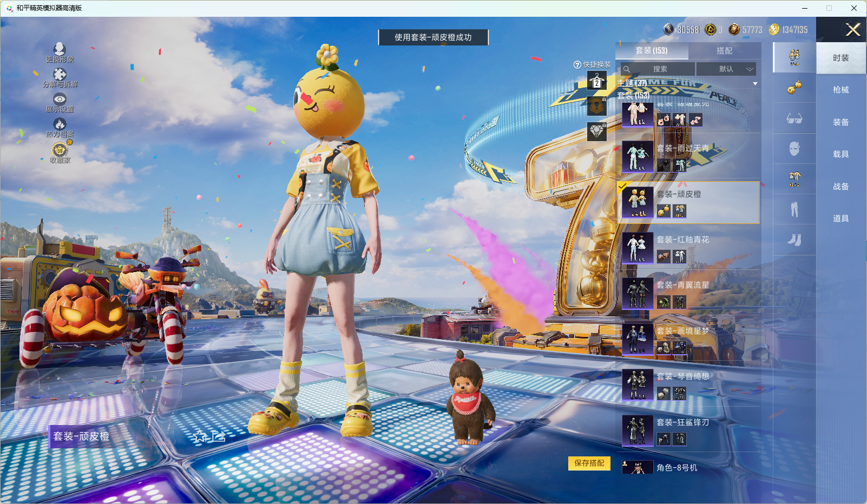Click first item icon under 套装-青翼流星
867x504 pixels.
point(664,302)
